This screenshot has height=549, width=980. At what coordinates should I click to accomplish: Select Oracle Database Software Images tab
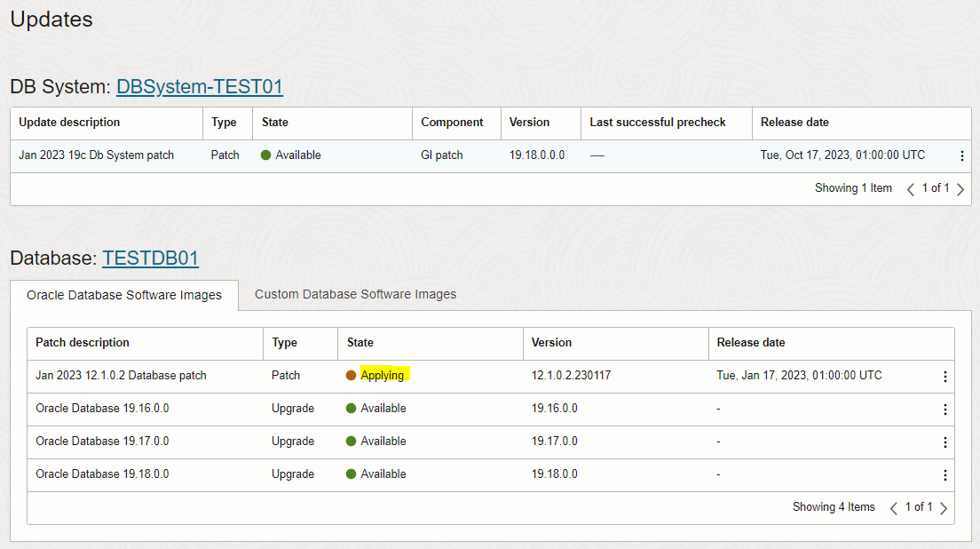(124, 295)
